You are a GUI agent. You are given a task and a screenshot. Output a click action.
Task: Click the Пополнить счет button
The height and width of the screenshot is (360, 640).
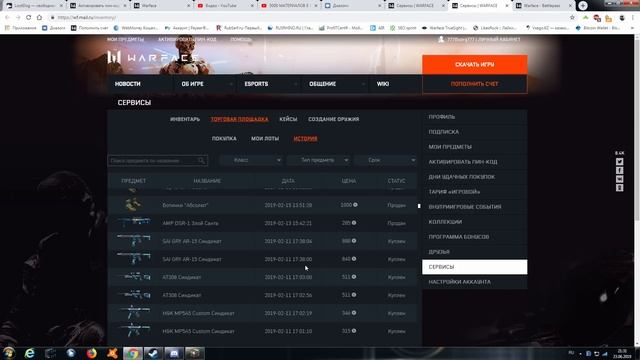(x=475, y=84)
